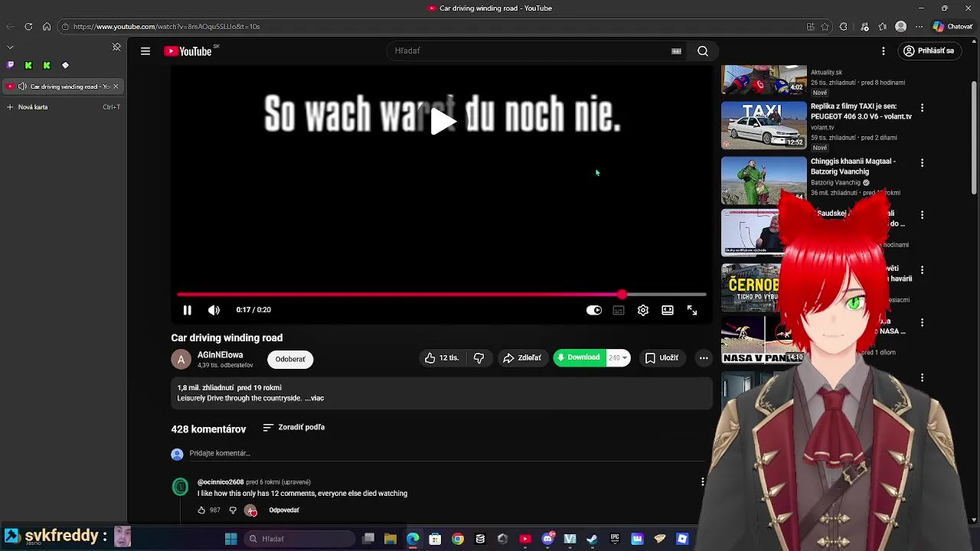The image size is (980, 551).
Task: Open AGinNElowa channel avatar
Action: click(181, 359)
